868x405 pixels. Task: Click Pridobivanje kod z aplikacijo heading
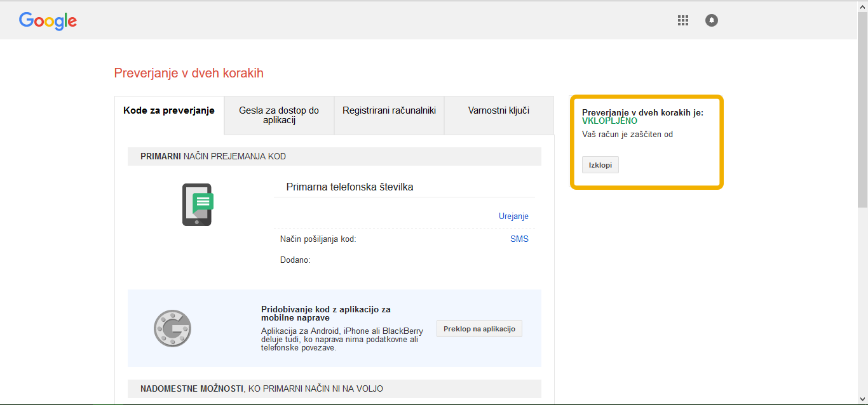326,314
